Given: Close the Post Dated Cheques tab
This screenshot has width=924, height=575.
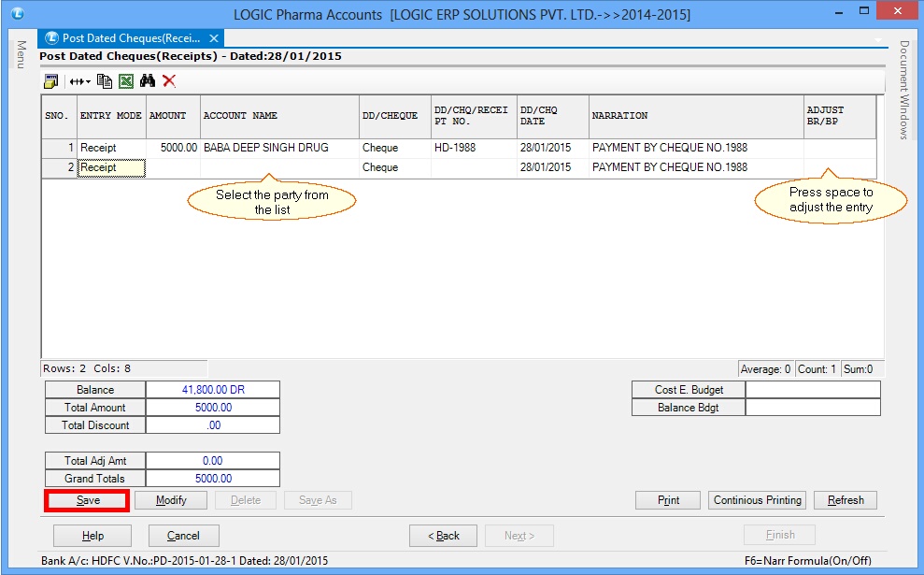Looking at the screenshot, I should (x=212, y=39).
